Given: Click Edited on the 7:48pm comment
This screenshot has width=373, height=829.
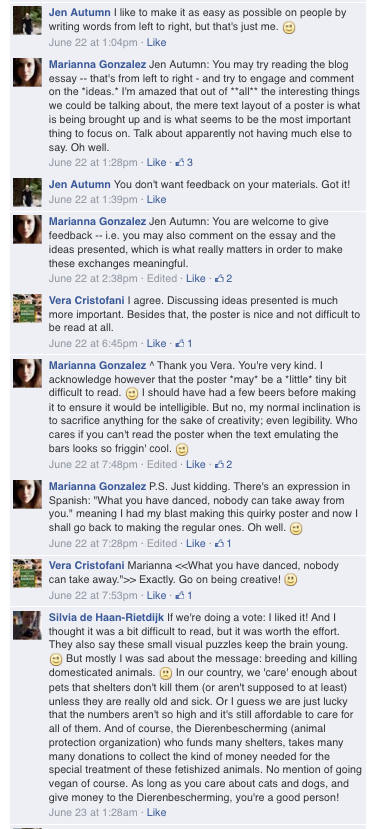Looking at the screenshot, I should pos(161,464).
